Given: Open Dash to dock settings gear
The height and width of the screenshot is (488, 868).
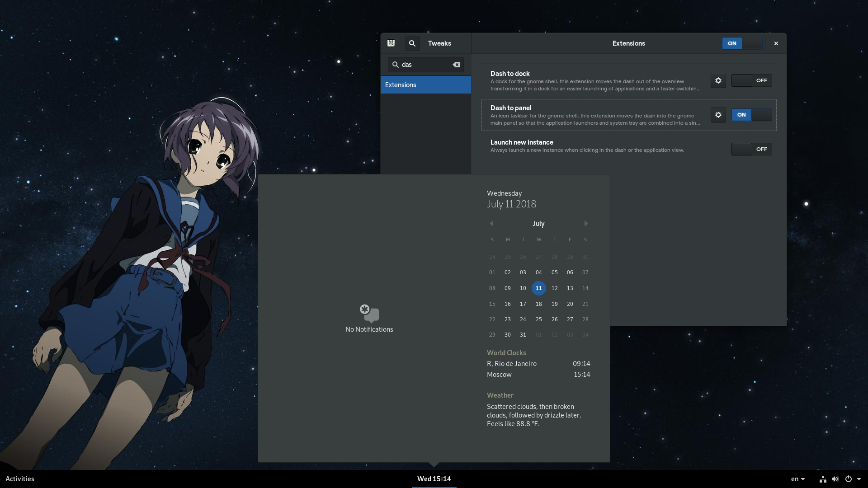Looking at the screenshot, I should click(x=718, y=80).
